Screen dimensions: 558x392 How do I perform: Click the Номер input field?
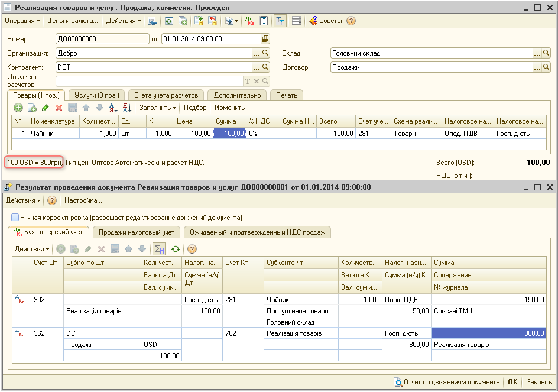(x=102, y=39)
